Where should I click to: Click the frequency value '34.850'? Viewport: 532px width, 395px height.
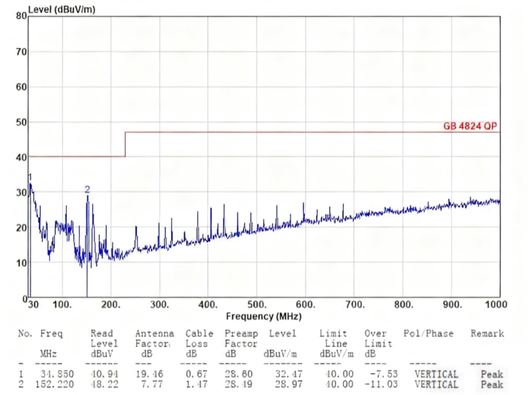[57, 374]
